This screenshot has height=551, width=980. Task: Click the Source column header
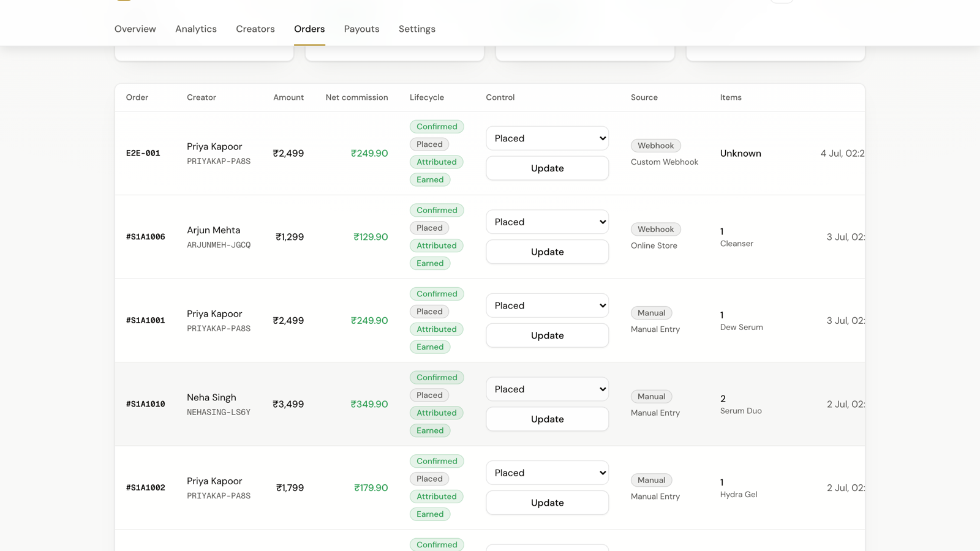pyautogui.click(x=644, y=97)
